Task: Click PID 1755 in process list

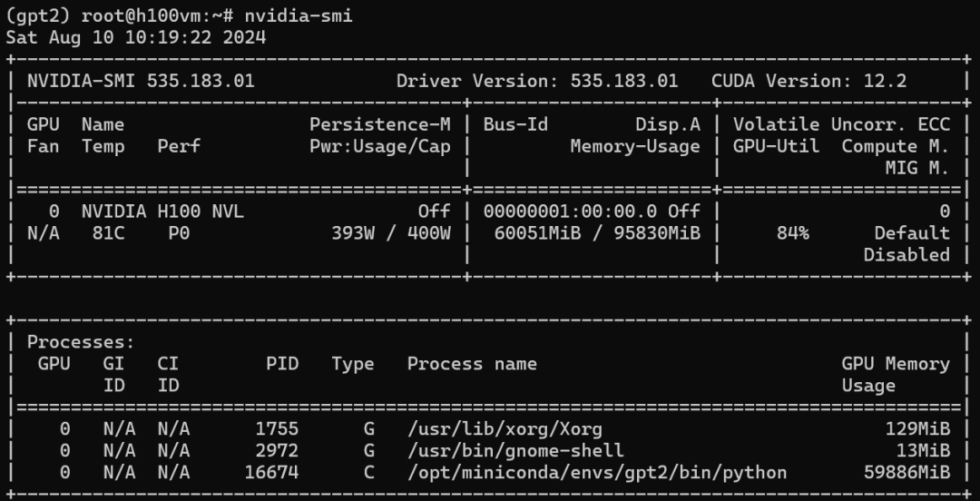Action: click(x=277, y=428)
